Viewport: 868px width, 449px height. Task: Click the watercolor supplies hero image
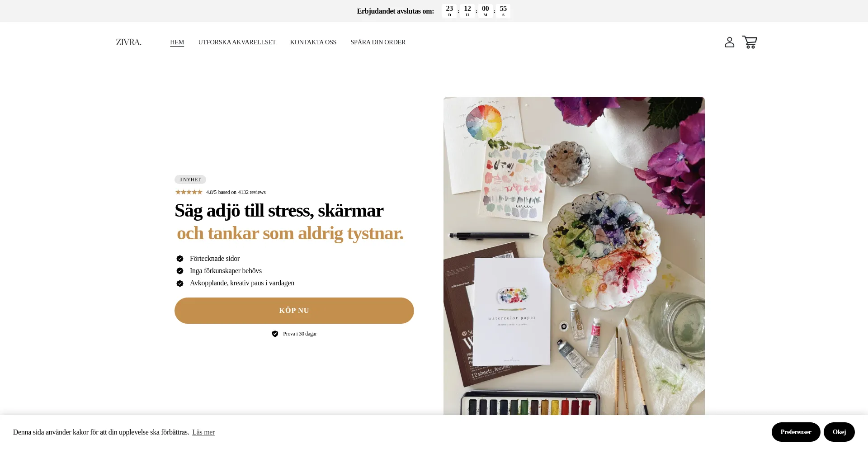click(574, 256)
